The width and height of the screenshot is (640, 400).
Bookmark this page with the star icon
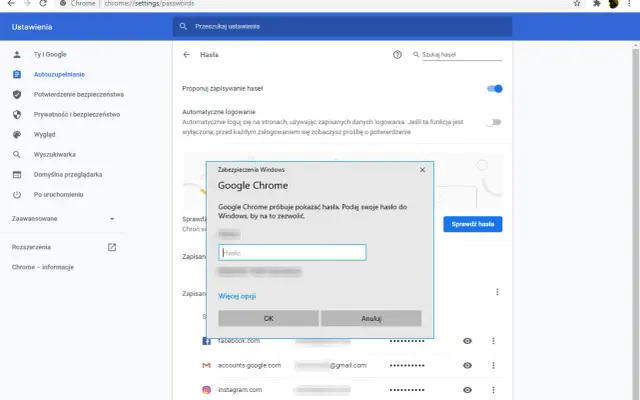click(x=577, y=3)
